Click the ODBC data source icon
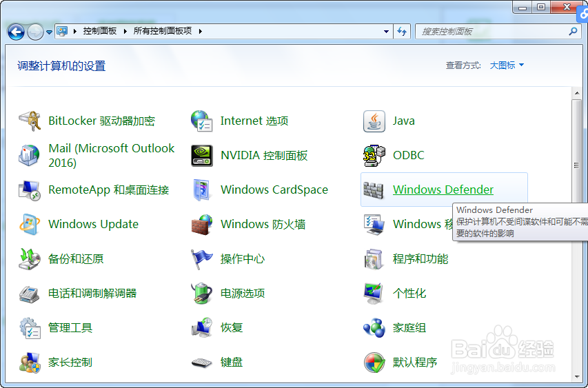This screenshot has width=588, height=388. [x=374, y=156]
